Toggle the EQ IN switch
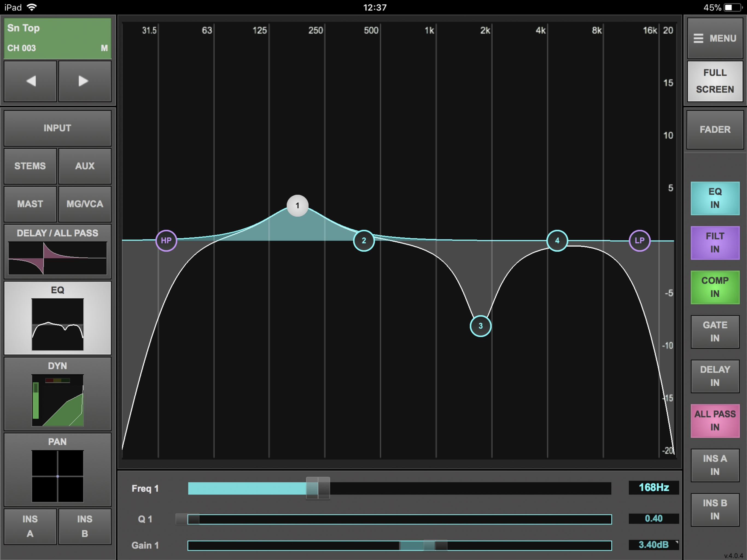This screenshot has width=747, height=560. click(x=714, y=198)
